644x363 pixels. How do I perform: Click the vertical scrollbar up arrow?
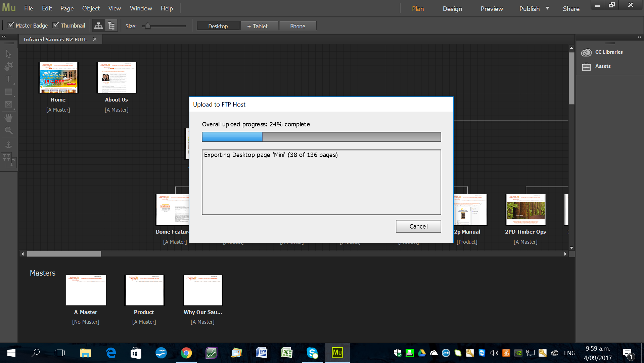(x=571, y=48)
